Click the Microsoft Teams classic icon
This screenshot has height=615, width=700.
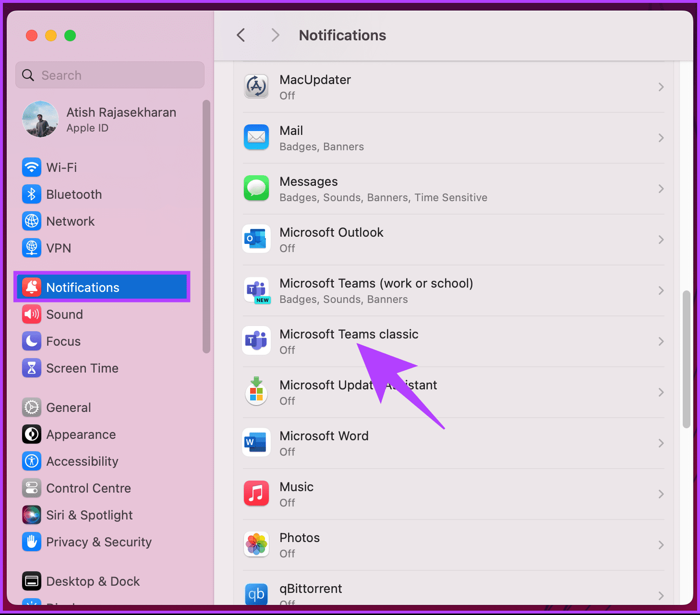coord(256,341)
